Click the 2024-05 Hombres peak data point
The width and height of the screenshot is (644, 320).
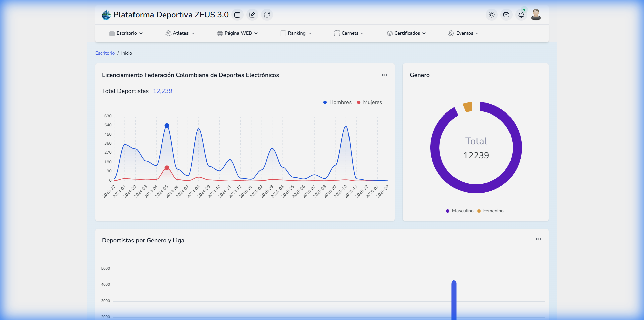pyautogui.click(x=167, y=126)
